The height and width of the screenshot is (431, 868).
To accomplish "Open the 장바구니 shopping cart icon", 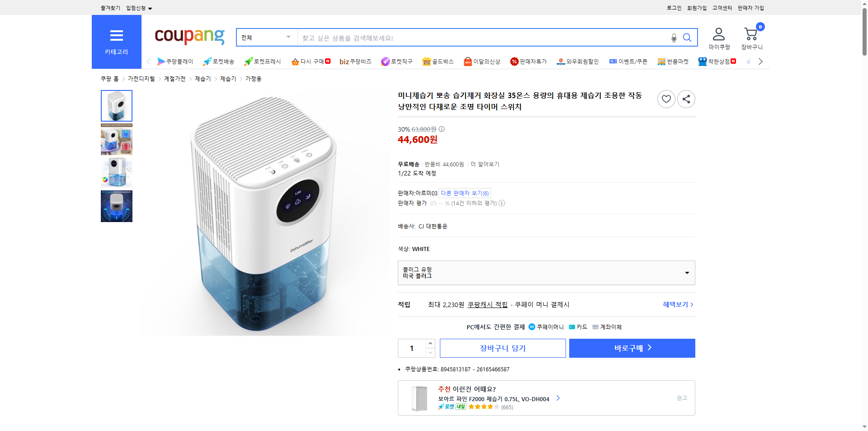I will click(x=751, y=33).
